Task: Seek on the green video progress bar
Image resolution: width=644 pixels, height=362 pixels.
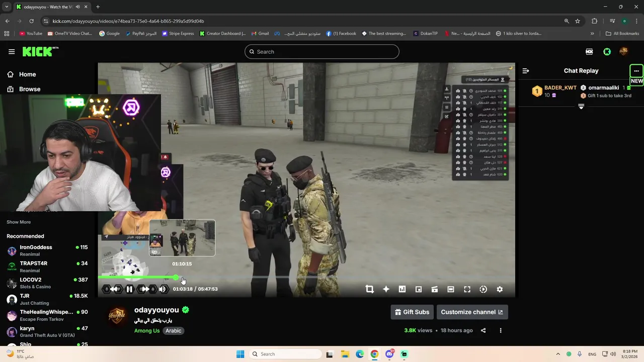Action: coord(306,278)
